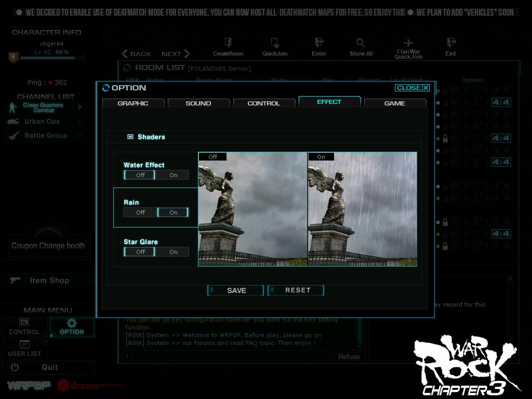Click the Quit power icon
This screenshot has height=399, width=532.
coord(15,367)
